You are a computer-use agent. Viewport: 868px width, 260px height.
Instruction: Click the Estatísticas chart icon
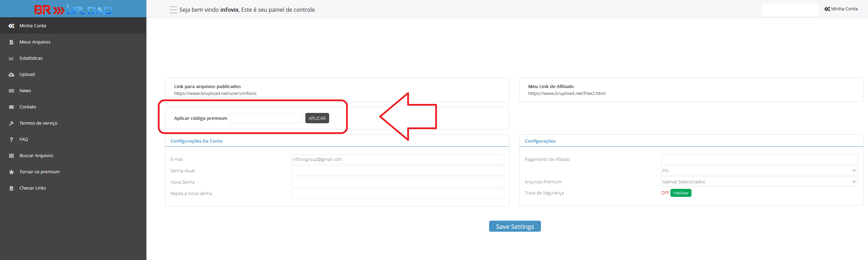coord(11,58)
